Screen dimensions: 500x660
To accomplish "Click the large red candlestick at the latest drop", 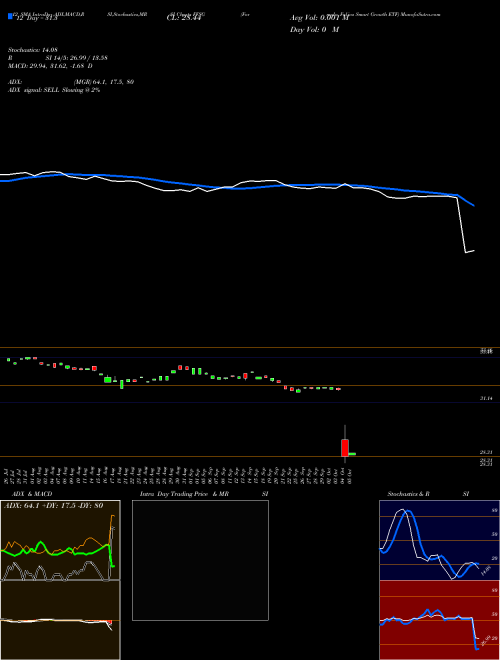I will click(345, 447).
